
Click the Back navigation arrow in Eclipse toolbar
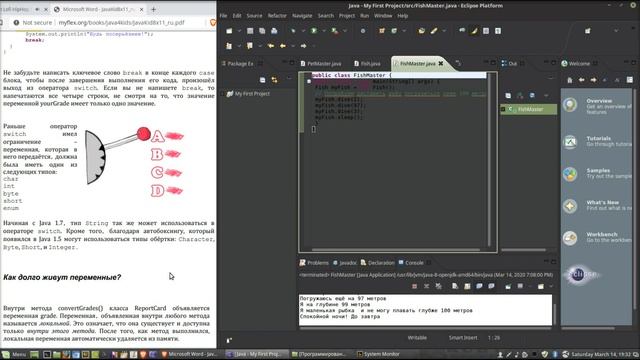(x=283, y=46)
